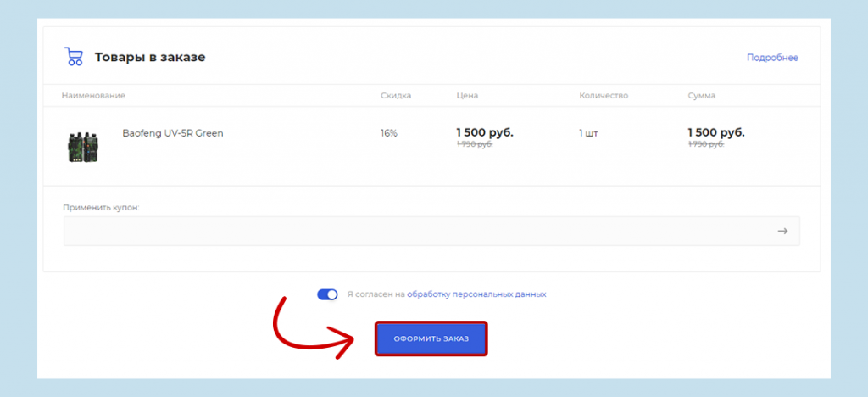The width and height of the screenshot is (868, 397).
Task: Click the 16% discount value
Action: coord(389,133)
